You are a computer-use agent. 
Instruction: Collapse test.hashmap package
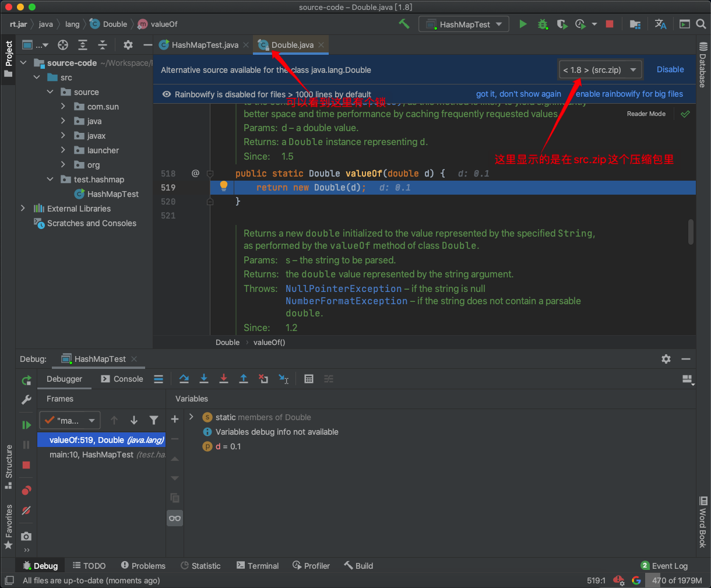click(50, 179)
